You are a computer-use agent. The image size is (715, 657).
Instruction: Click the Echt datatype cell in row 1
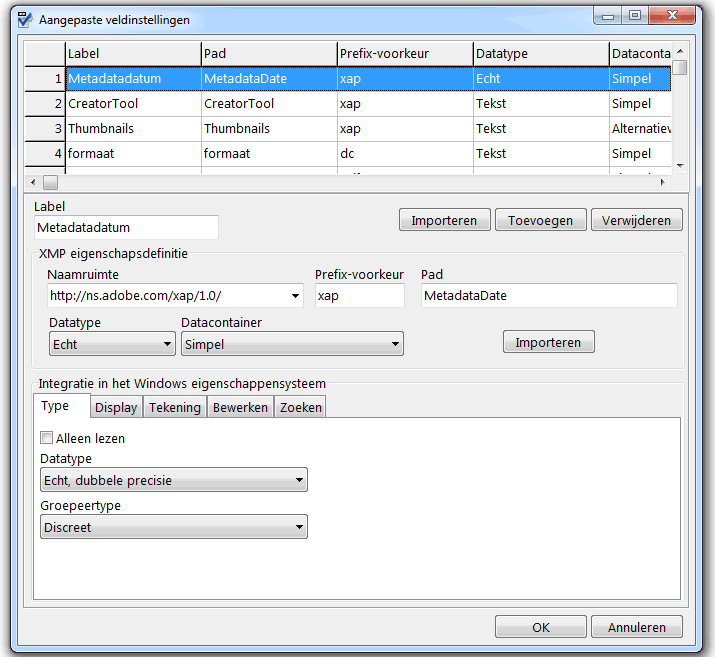(541, 78)
